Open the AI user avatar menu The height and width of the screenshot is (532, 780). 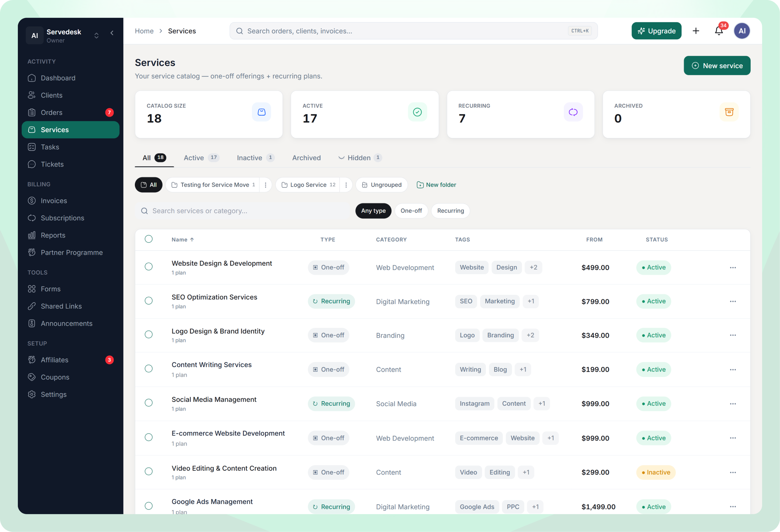pos(742,31)
